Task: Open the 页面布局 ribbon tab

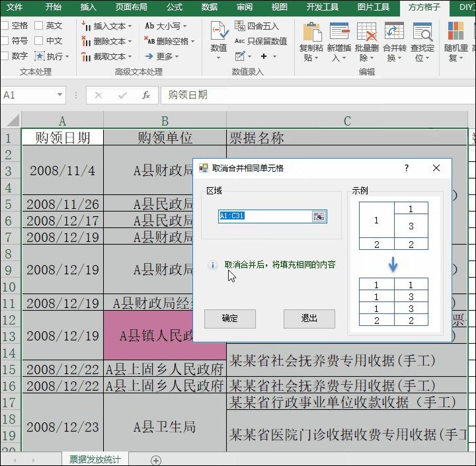Action: [131, 7]
